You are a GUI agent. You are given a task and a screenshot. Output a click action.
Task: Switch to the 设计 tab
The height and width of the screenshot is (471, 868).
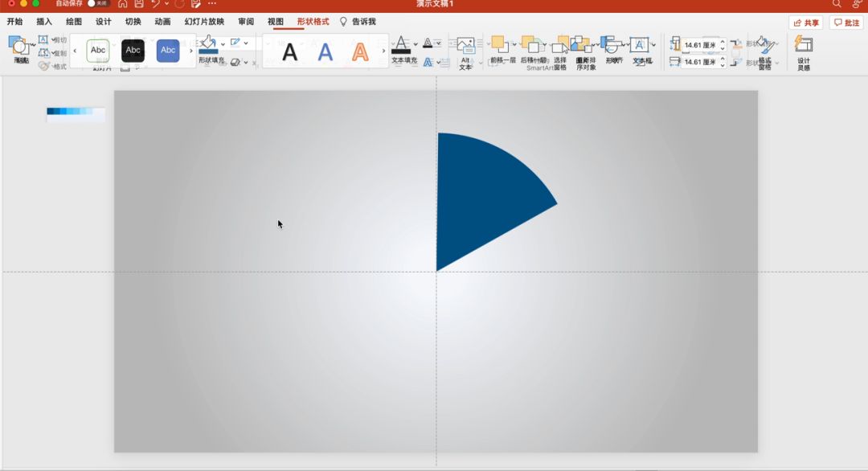pyautogui.click(x=104, y=22)
